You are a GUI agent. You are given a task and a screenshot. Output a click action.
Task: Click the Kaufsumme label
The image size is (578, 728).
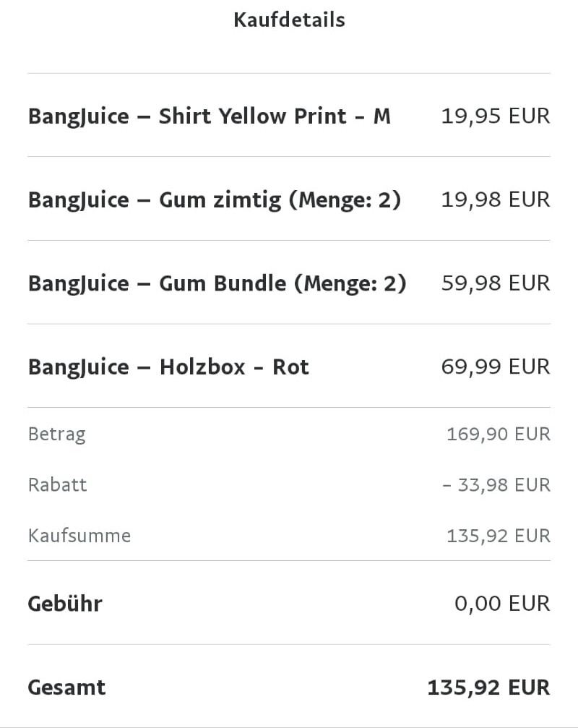coord(79,536)
